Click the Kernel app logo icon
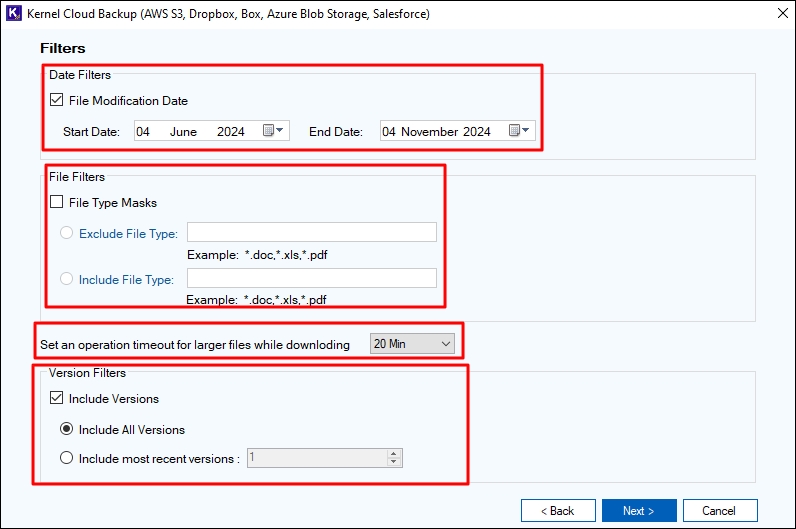 click(x=14, y=13)
